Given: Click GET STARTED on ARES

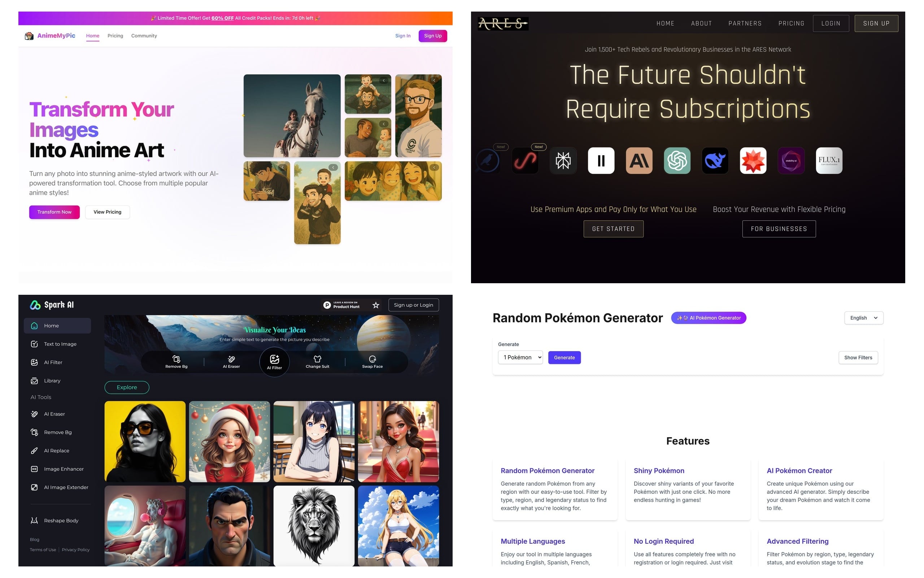Looking at the screenshot, I should click(x=613, y=229).
